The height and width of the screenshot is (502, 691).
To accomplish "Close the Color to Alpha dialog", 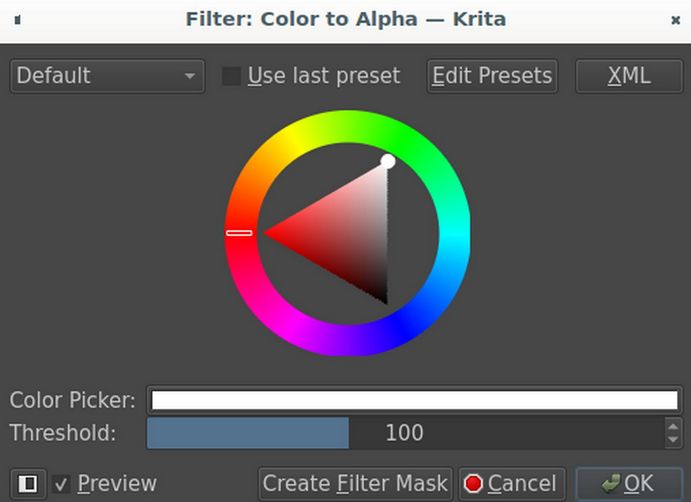I will 675,19.
